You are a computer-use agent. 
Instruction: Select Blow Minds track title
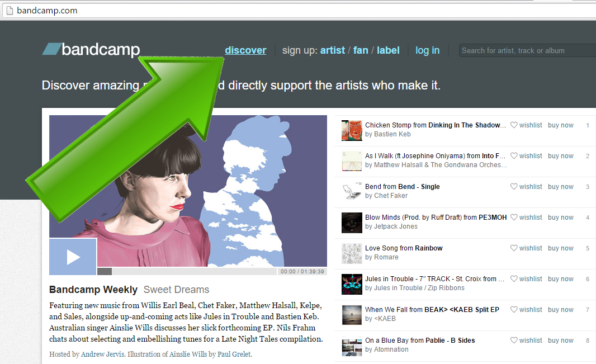[x=436, y=218]
